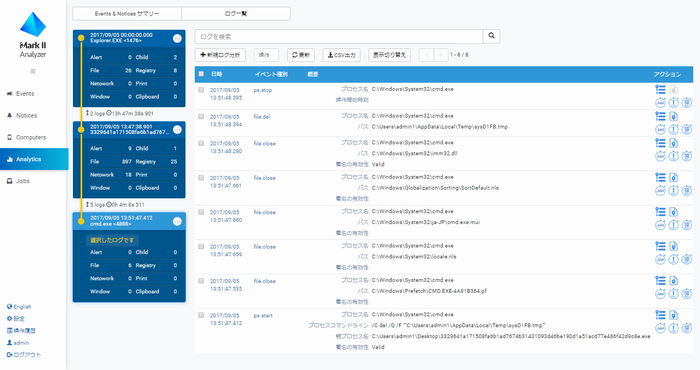
Task: Open the 操作 dropdown in the toolbar
Action: 267,55
